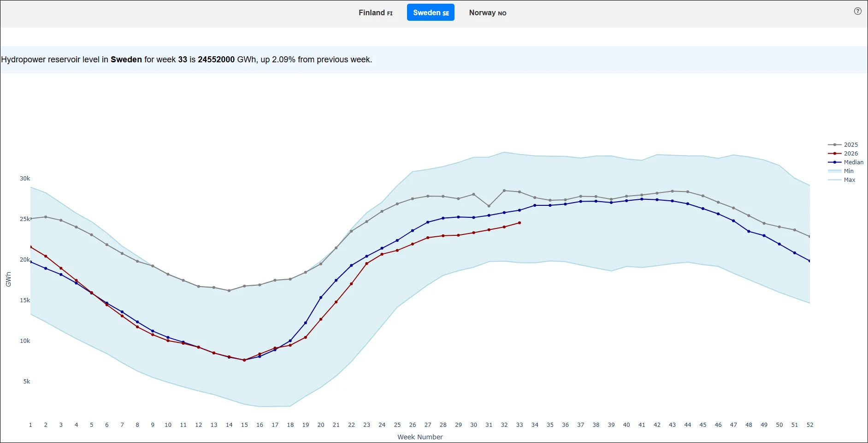Toggle the 2025 series in legend
Screen dimensions: 868x443
[843, 144]
